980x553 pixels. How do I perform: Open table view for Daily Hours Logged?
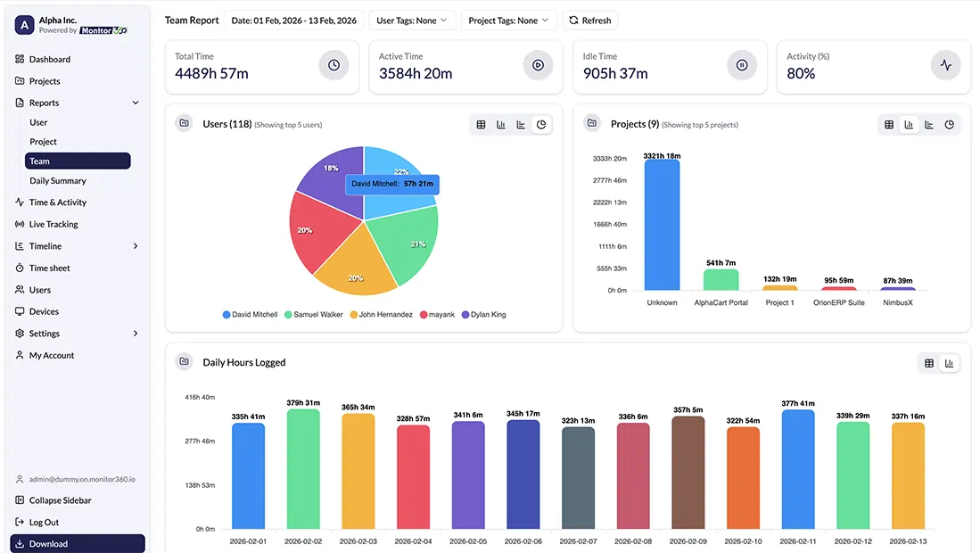point(928,363)
